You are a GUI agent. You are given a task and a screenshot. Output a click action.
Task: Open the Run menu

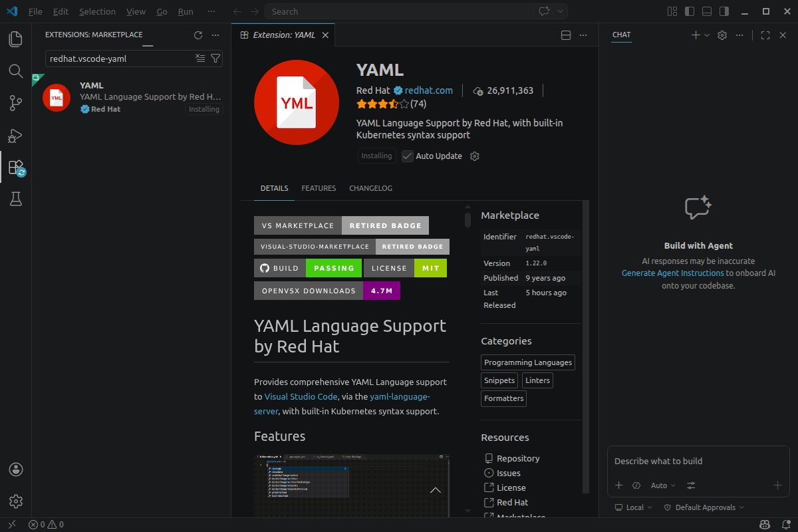pyautogui.click(x=186, y=11)
